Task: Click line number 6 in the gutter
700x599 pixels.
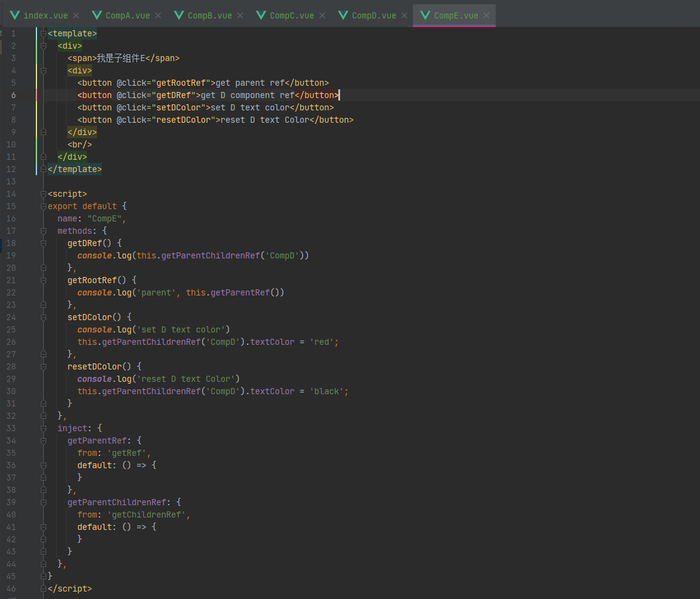Action: point(14,95)
